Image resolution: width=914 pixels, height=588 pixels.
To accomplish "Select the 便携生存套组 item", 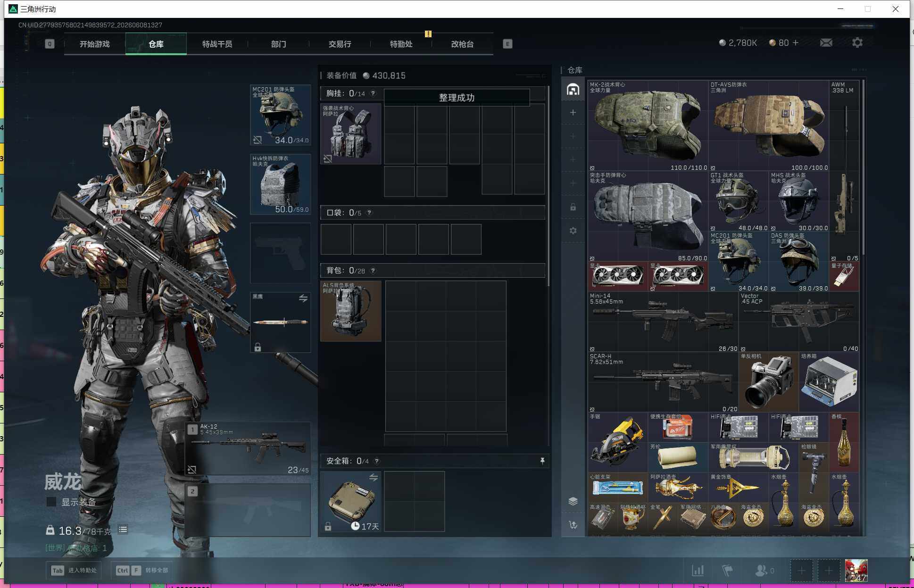I will [678, 428].
